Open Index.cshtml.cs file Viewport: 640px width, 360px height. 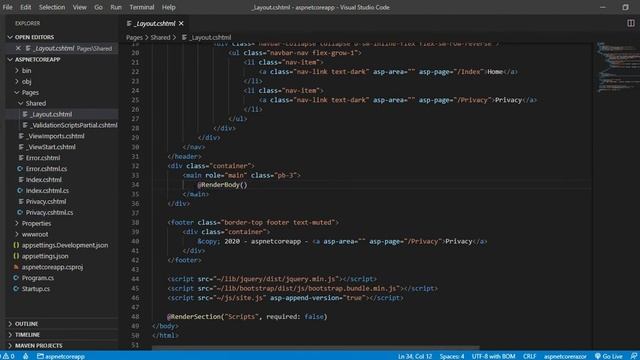(47, 191)
